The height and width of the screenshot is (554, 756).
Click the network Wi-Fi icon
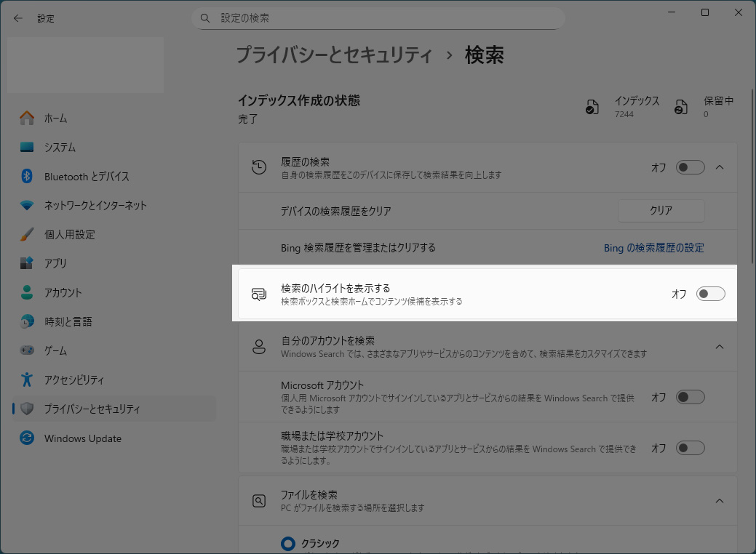27,205
